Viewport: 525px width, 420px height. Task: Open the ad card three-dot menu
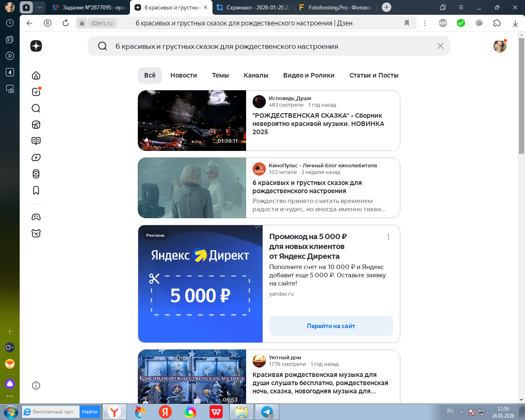coord(388,237)
